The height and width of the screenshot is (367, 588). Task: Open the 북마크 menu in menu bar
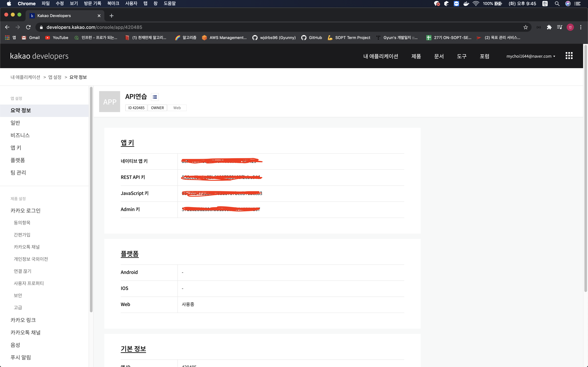click(113, 4)
